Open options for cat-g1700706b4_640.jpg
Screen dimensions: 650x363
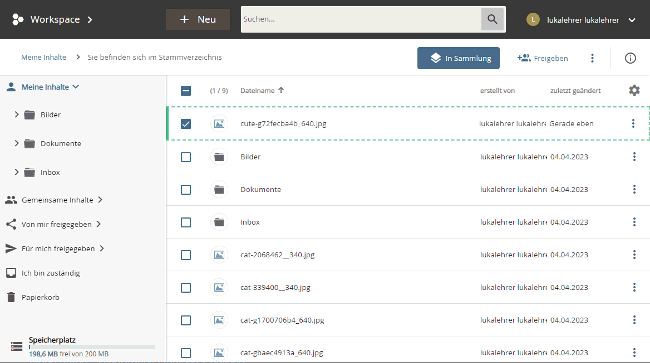point(634,320)
